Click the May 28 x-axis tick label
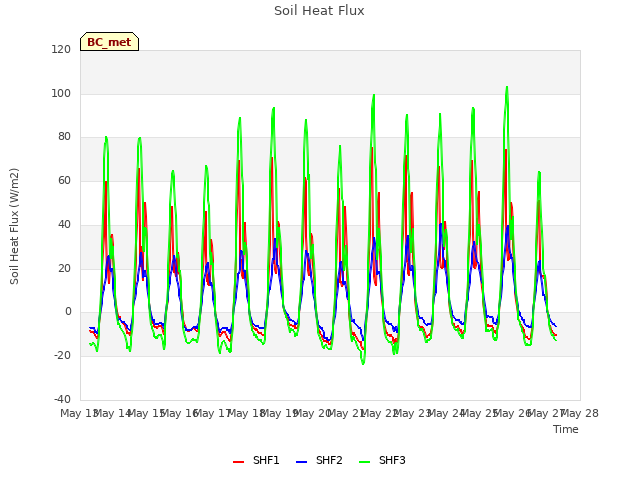This screenshot has height=480, width=640. [x=580, y=413]
